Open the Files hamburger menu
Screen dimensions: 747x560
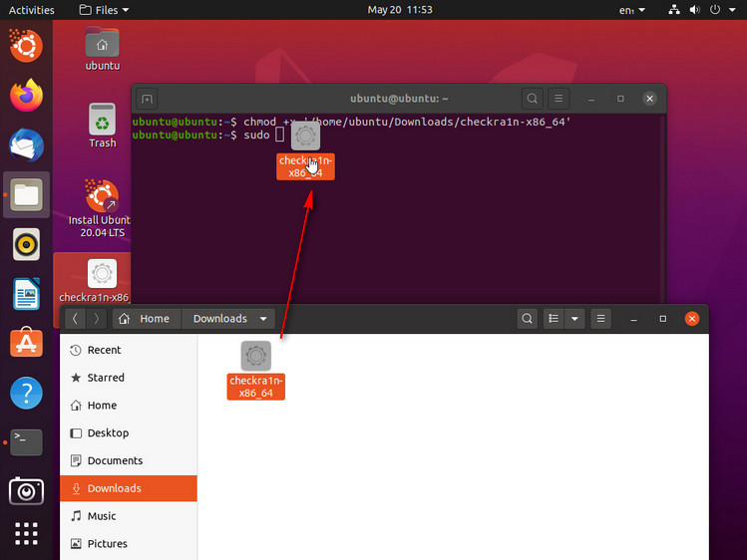600,319
